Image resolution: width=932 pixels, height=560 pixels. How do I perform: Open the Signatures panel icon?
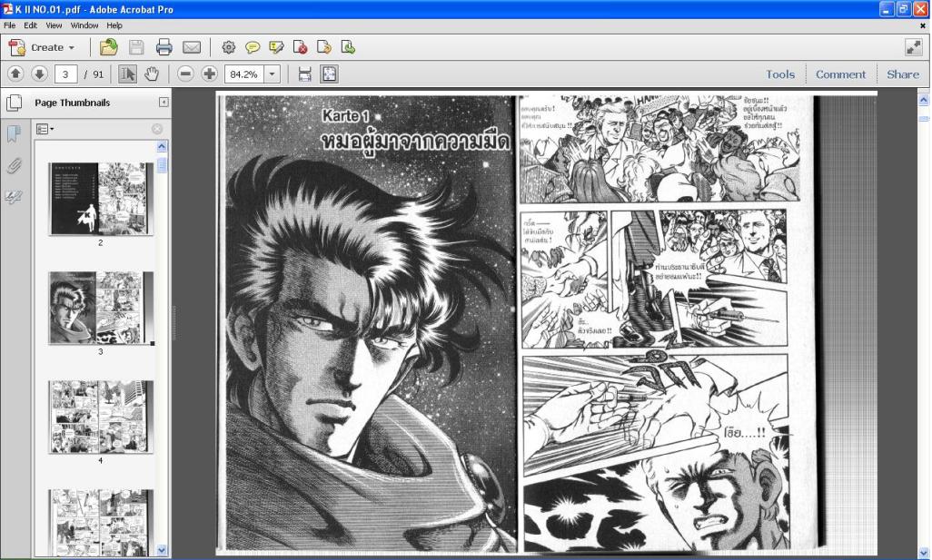coord(14,197)
